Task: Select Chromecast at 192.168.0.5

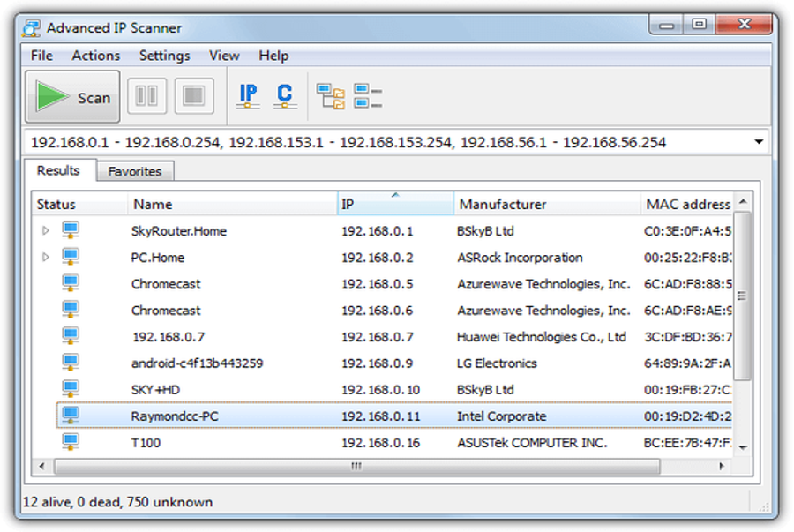Action: point(166,284)
